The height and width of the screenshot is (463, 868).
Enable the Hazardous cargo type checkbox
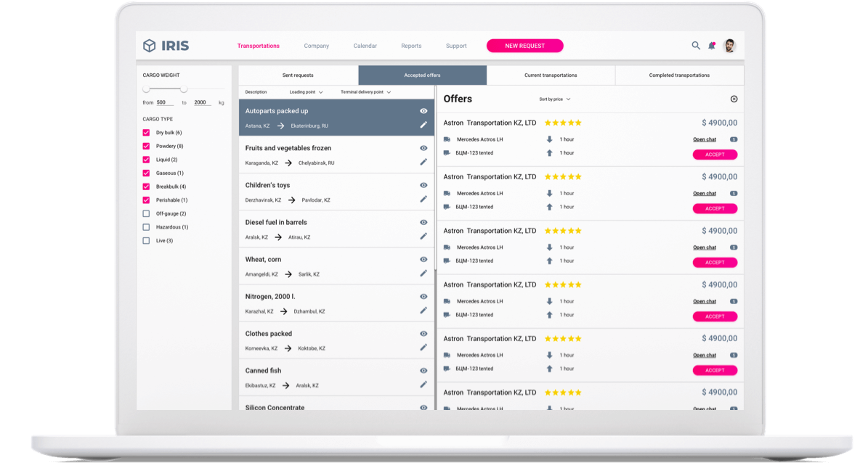[147, 227]
